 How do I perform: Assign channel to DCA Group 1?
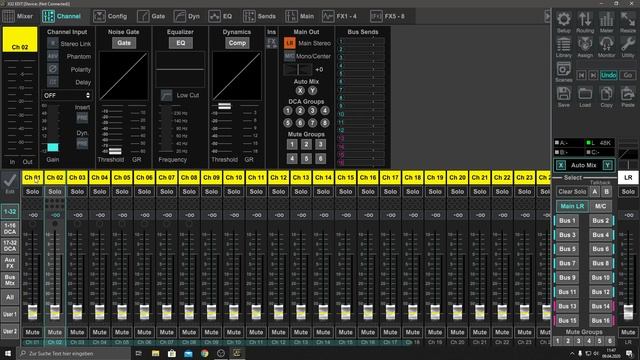click(x=288, y=111)
